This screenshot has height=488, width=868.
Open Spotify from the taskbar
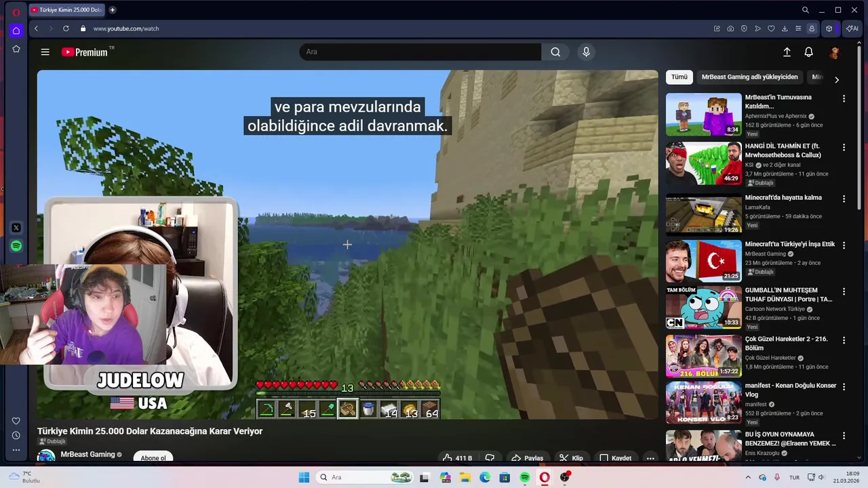click(525, 477)
